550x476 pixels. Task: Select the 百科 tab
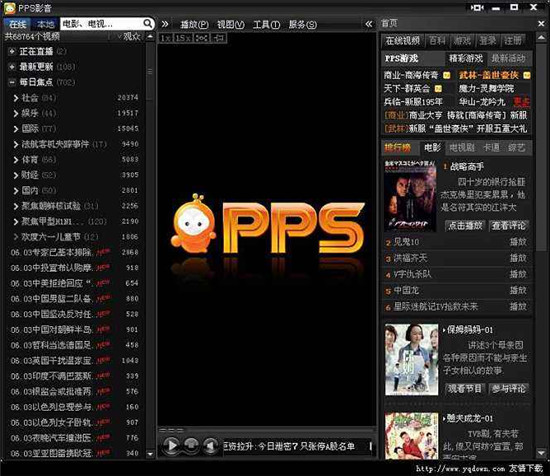tap(437, 41)
